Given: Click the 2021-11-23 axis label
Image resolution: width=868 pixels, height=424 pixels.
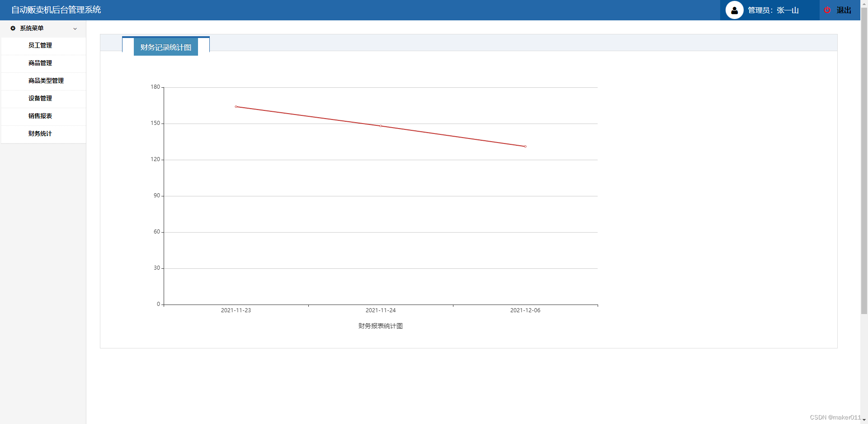Looking at the screenshot, I should 236,310.
